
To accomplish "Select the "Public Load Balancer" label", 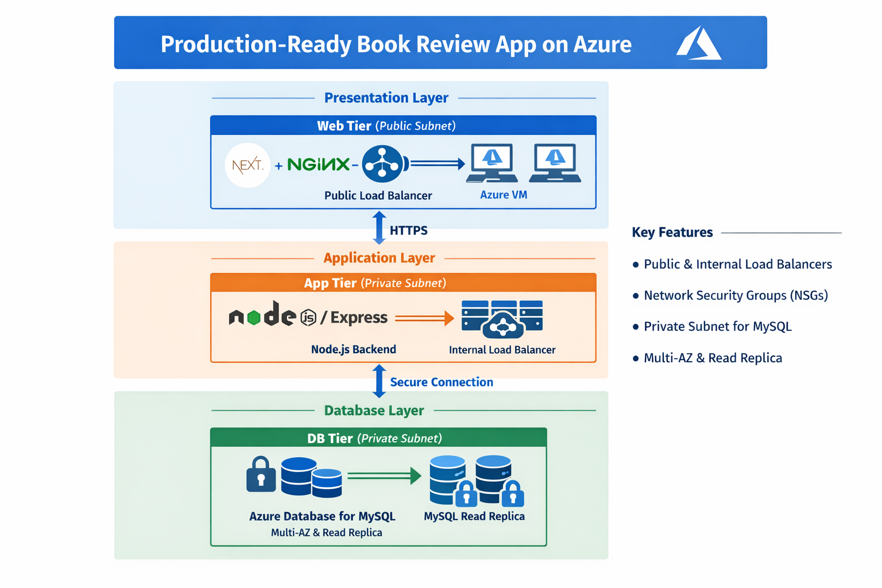I will point(378,195).
